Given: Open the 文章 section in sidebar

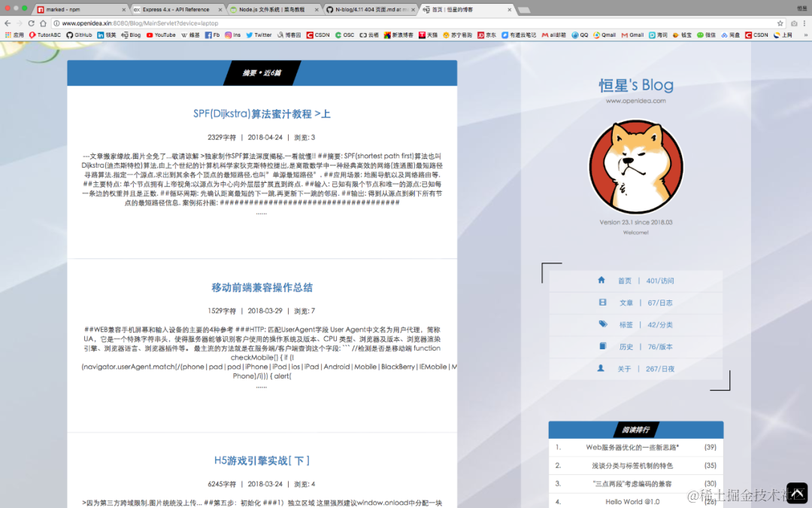Looking at the screenshot, I should pyautogui.click(x=636, y=303).
